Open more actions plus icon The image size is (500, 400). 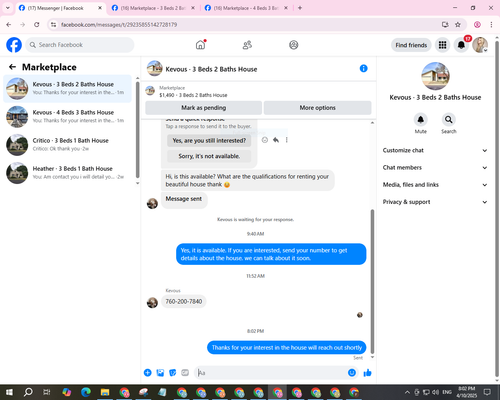click(148, 373)
